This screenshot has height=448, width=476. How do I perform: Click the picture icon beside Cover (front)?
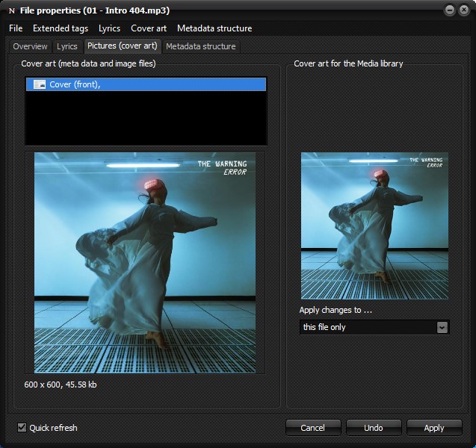(x=40, y=84)
